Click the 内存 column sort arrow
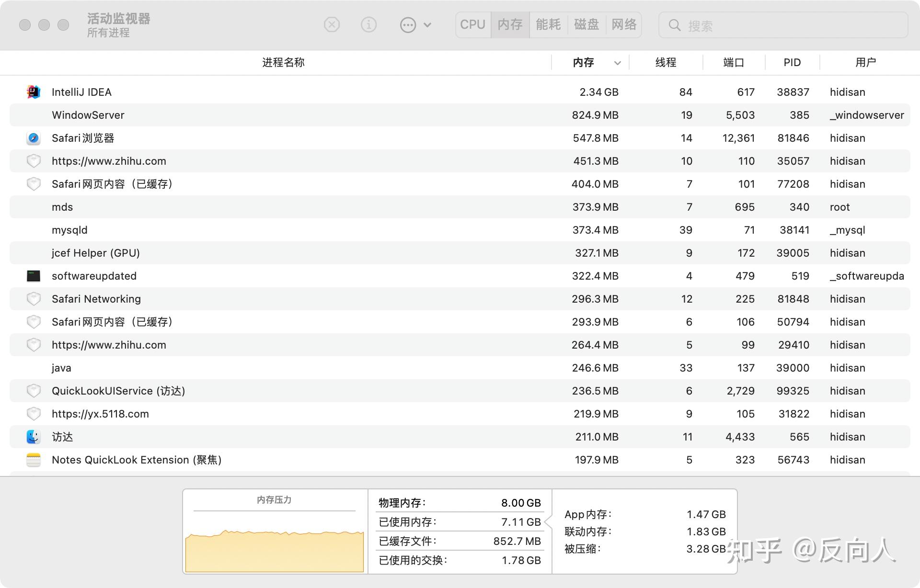Viewport: 920px width, 588px height. pyautogui.click(x=617, y=63)
